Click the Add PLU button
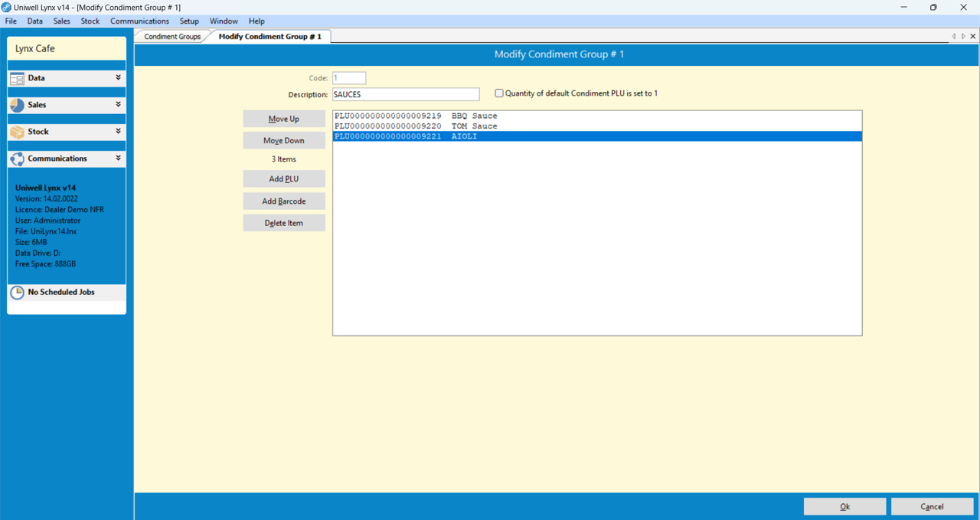 [x=284, y=179]
